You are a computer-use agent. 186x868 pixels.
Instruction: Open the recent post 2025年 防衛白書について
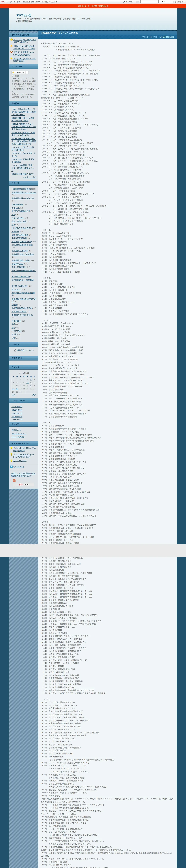(x=23, y=174)
